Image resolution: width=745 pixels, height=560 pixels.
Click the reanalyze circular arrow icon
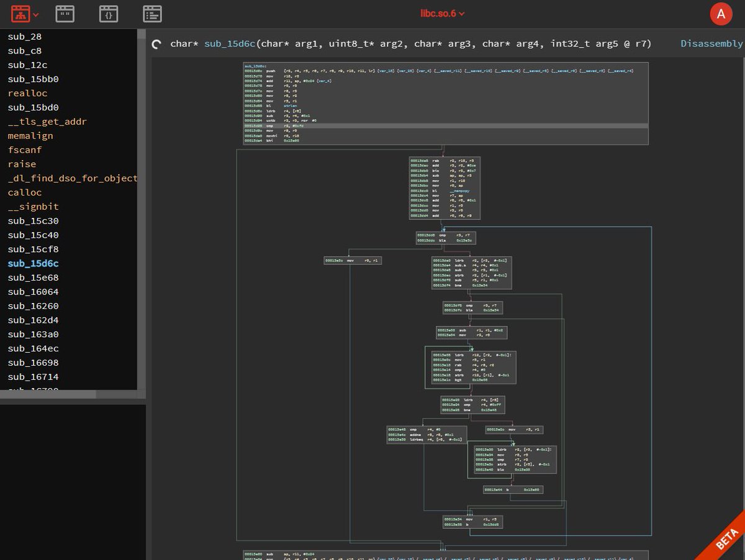(x=156, y=43)
